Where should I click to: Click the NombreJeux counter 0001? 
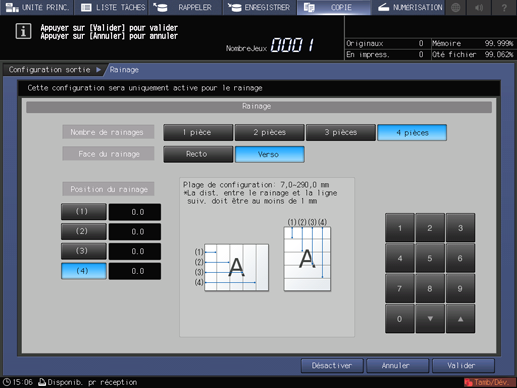click(x=292, y=45)
